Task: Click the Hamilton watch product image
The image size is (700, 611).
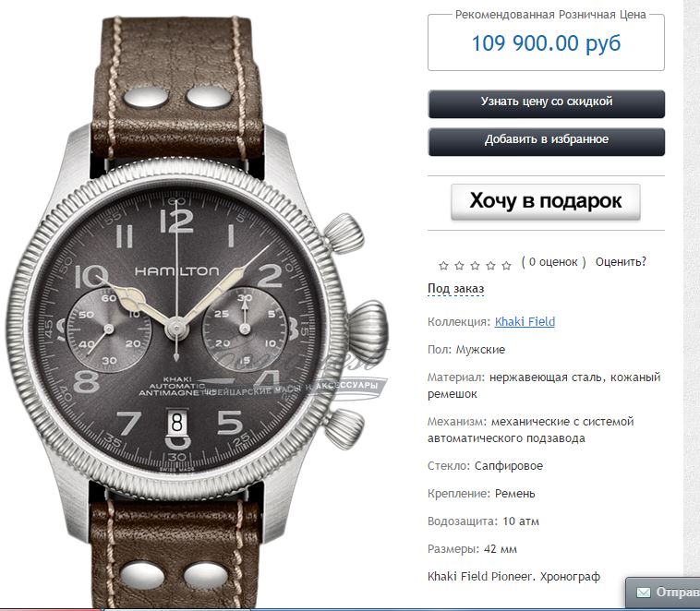Action: pyautogui.click(x=197, y=312)
